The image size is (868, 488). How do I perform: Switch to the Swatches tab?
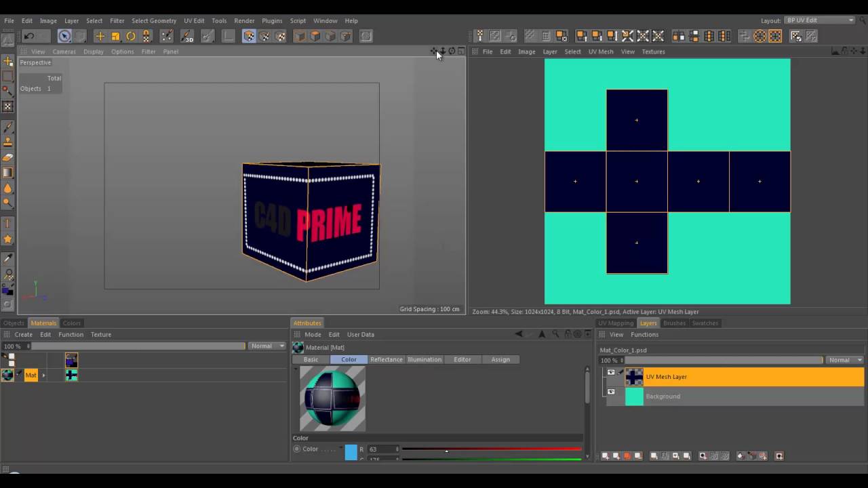point(705,323)
